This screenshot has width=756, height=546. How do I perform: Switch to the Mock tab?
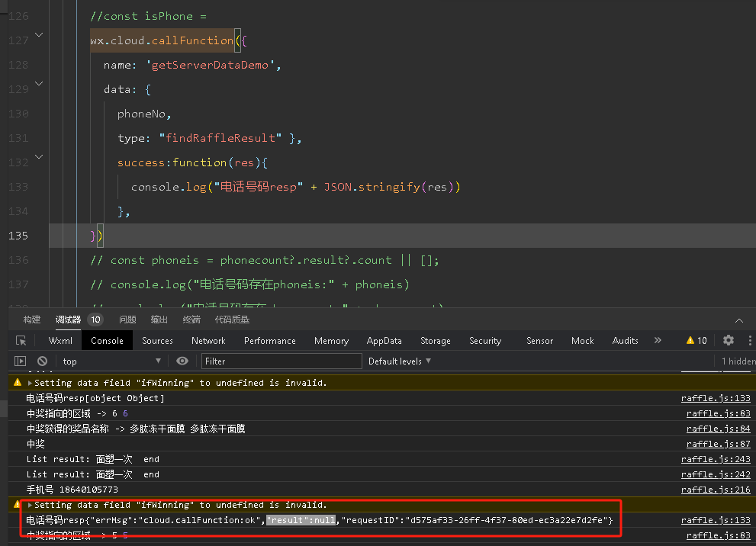pyautogui.click(x=582, y=341)
